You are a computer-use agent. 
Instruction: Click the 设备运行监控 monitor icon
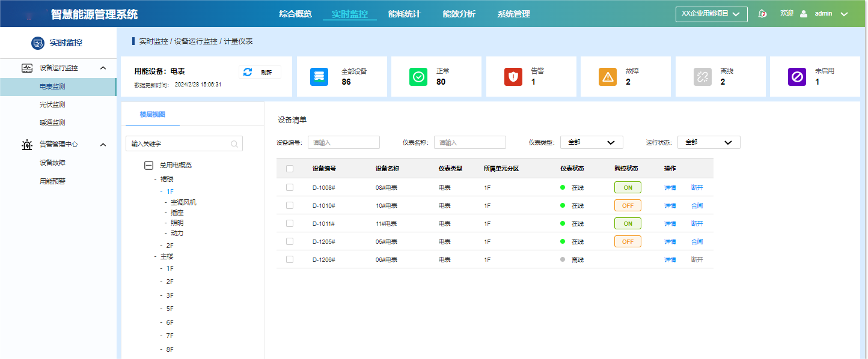pos(27,68)
